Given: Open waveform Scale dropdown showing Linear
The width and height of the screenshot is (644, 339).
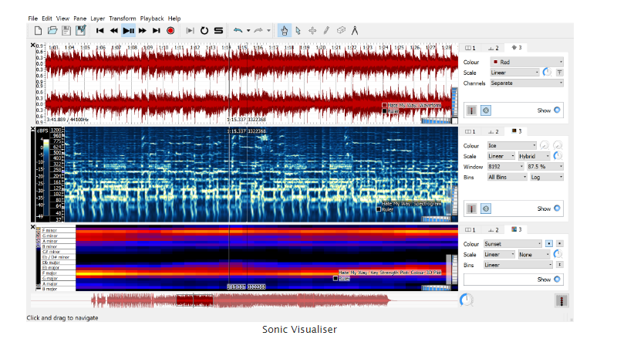Looking at the screenshot, I should click(514, 73).
